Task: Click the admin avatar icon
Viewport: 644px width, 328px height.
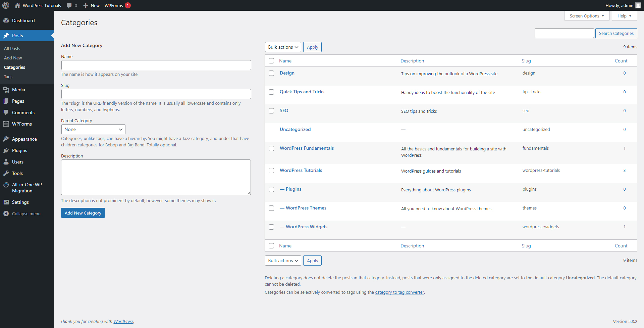Action: pyautogui.click(x=638, y=5)
